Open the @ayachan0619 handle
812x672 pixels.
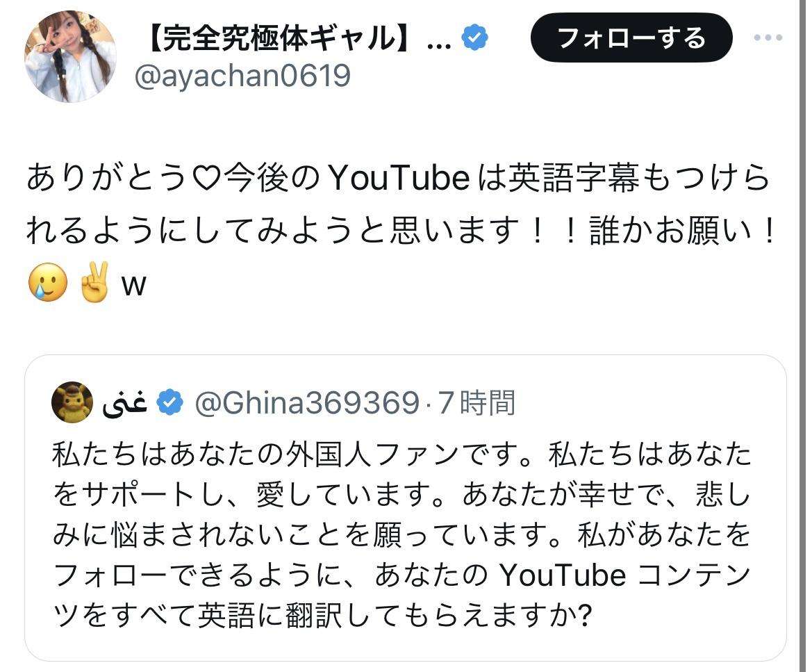pyautogui.click(x=242, y=75)
